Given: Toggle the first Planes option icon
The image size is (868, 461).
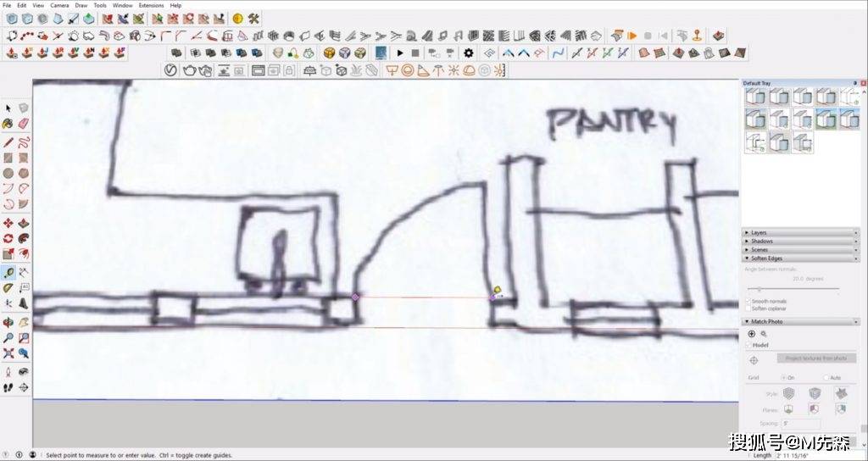Looking at the screenshot, I should point(788,409).
